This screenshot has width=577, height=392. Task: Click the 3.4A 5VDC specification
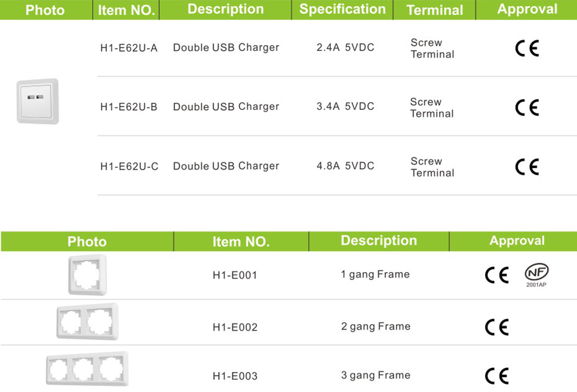(345, 106)
